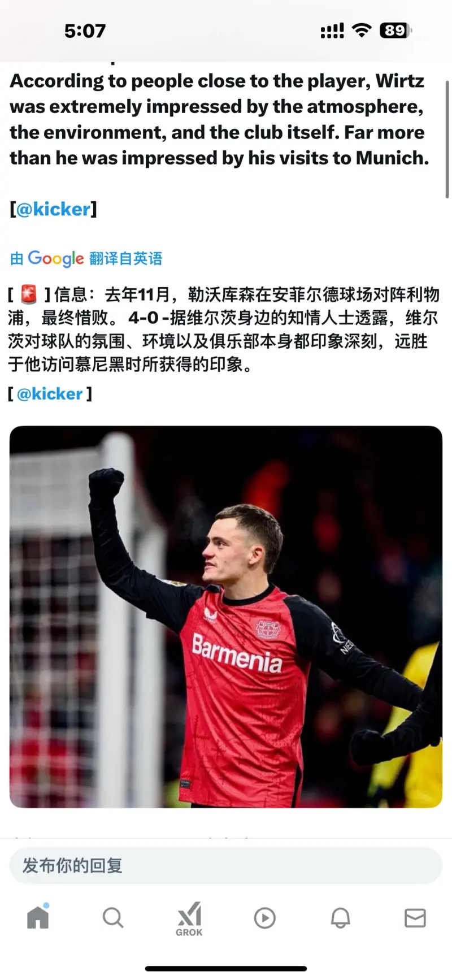Open the notifications bell tab
This screenshot has width=452, height=980.
click(x=340, y=918)
